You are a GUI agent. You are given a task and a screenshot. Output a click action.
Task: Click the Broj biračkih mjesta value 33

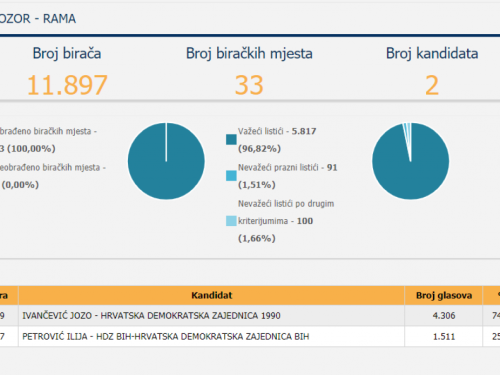click(249, 85)
